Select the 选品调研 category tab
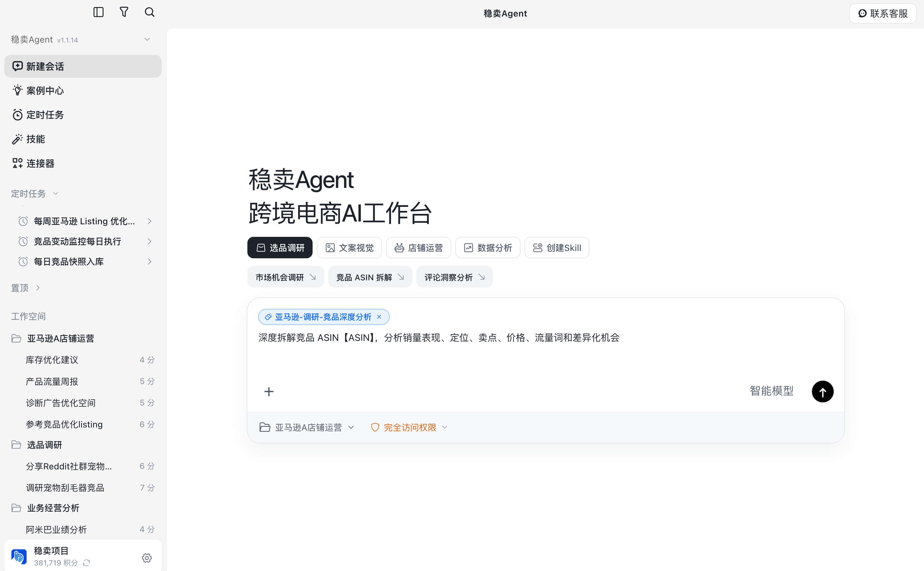This screenshot has width=924, height=571. click(x=280, y=248)
